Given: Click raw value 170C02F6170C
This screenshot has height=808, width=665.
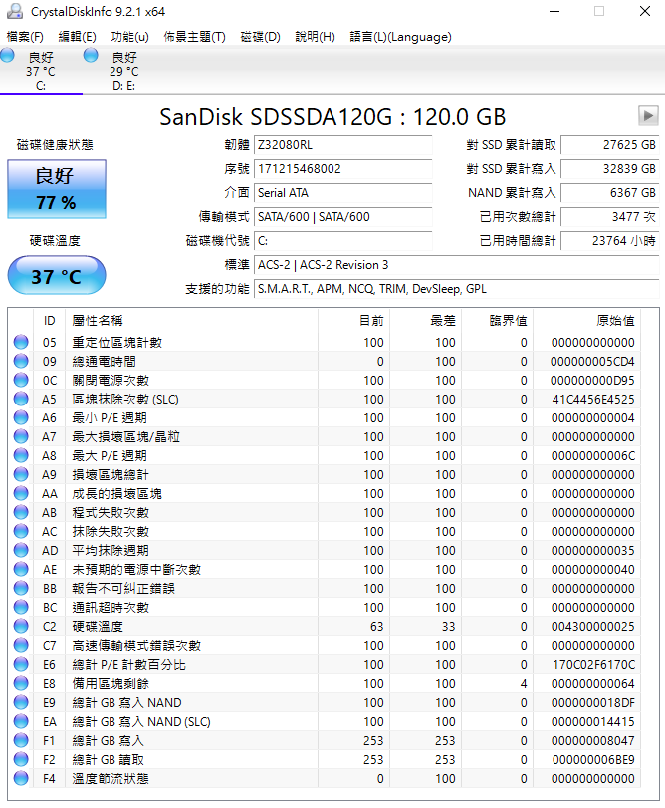Looking at the screenshot, I should [593, 665].
